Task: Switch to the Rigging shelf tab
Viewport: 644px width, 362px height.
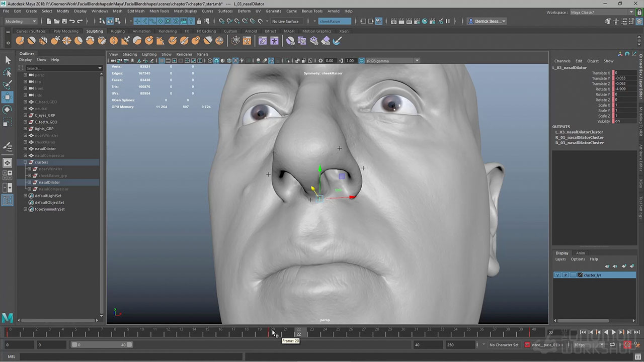Action: [x=118, y=31]
